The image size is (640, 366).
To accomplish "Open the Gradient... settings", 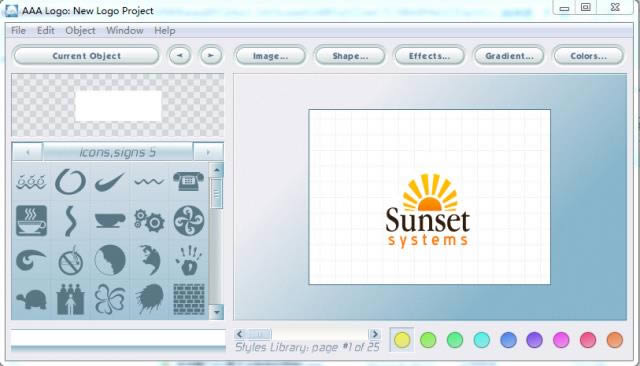I will [509, 56].
